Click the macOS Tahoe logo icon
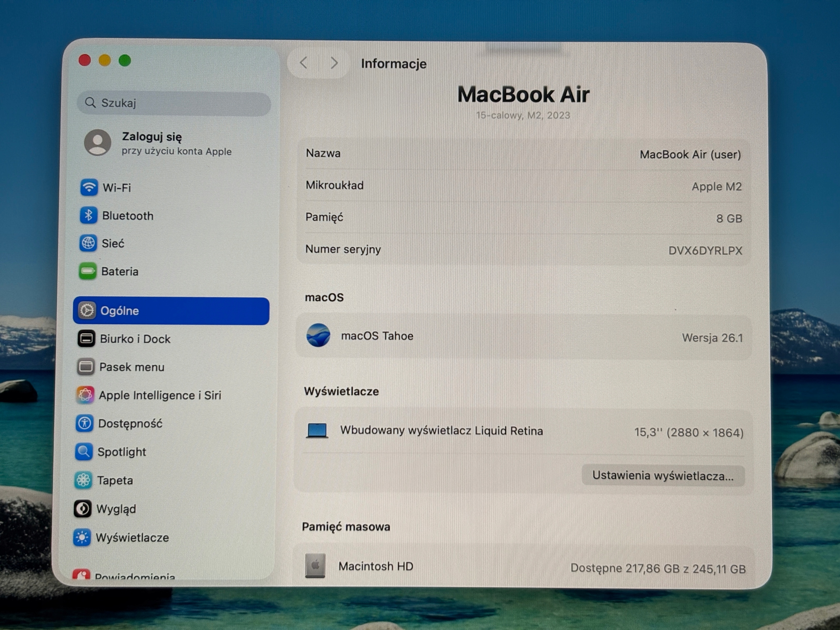This screenshot has width=840, height=630. click(x=318, y=335)
